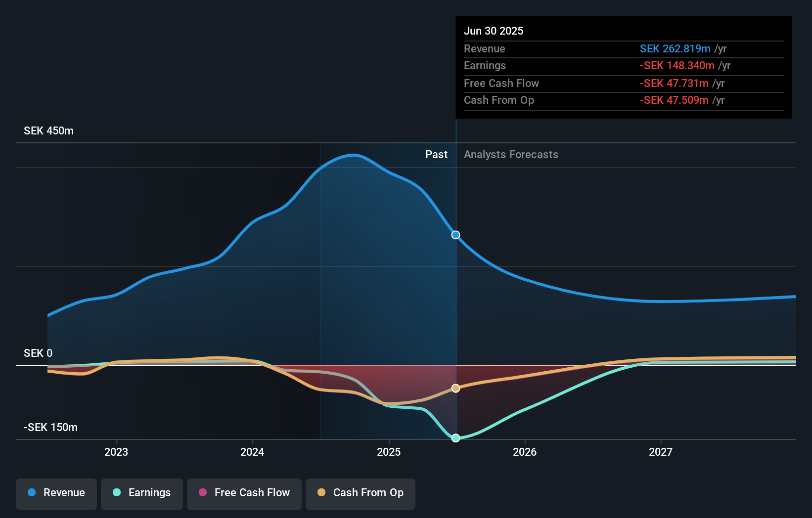This screenshot has height=518, width=812.
Task: Click the pink Free Cash Flow legend dot
Action: [x=202, y=493]
